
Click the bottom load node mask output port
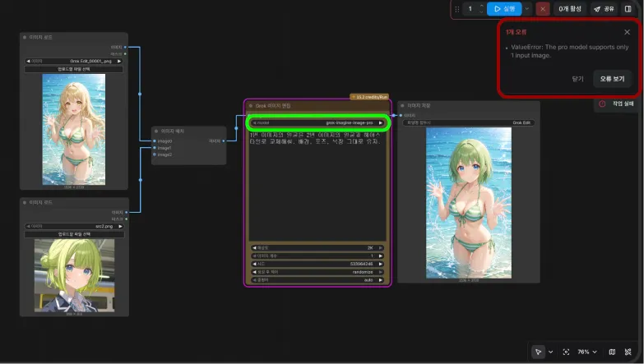pyautogui.click(x=126, y=219)
